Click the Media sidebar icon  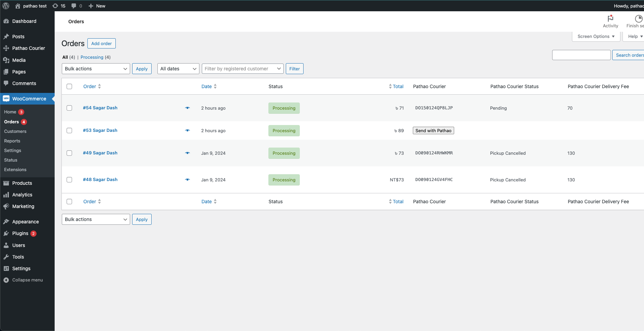(x=6, y=60)
